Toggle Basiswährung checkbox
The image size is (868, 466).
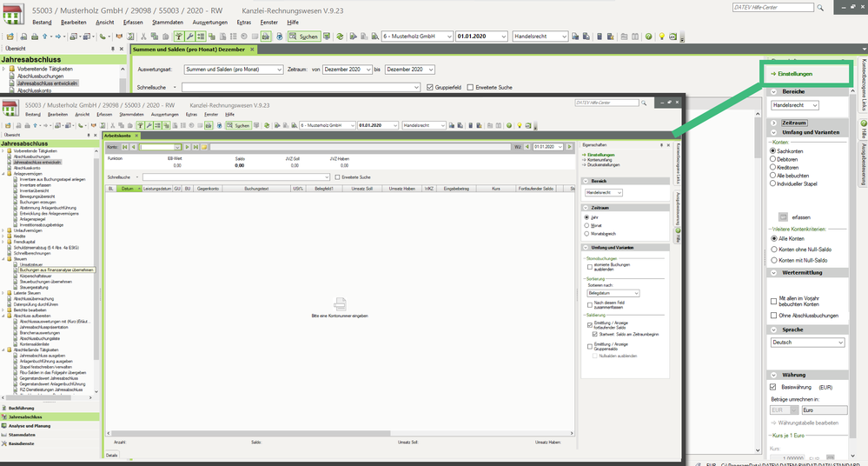pyautogui.click(x=773, y=387)
